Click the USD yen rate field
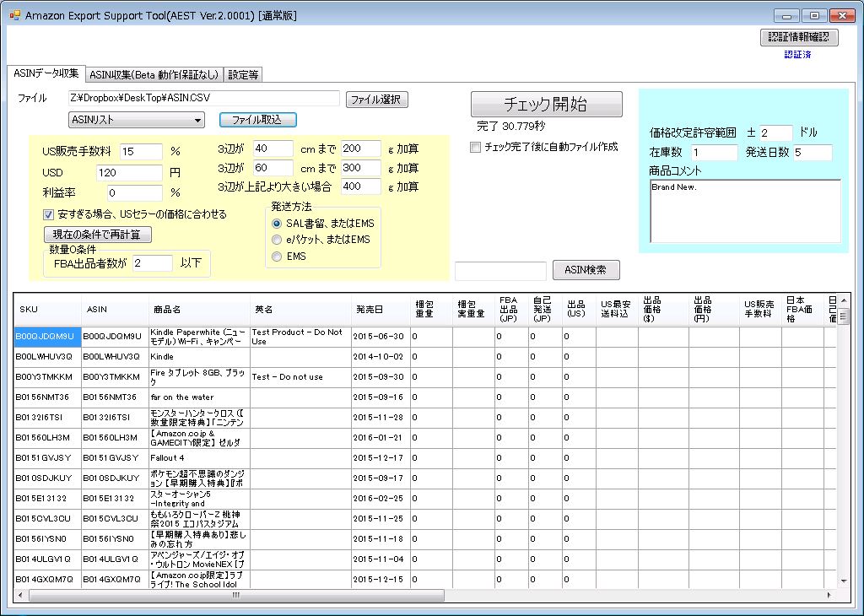This screenshot has height=616, width=864. [129, 172]
